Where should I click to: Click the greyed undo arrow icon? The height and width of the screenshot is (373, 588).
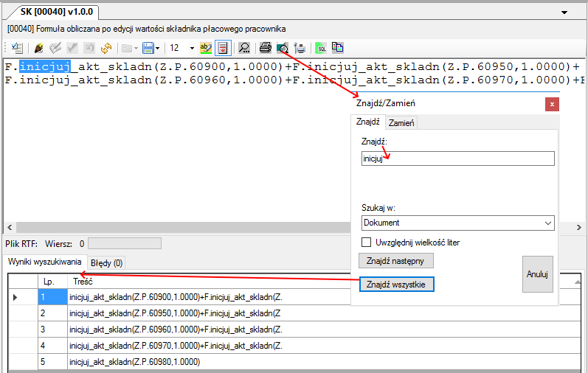coord(89,48)
